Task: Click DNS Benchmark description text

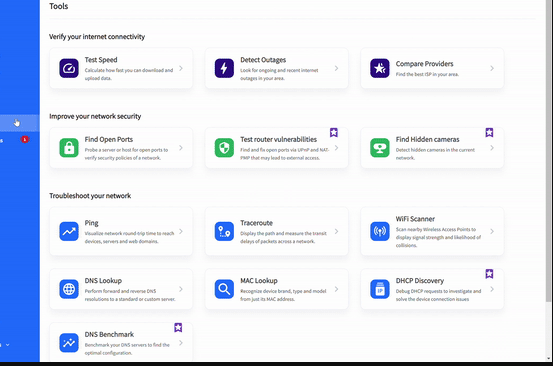Action: 127,349
